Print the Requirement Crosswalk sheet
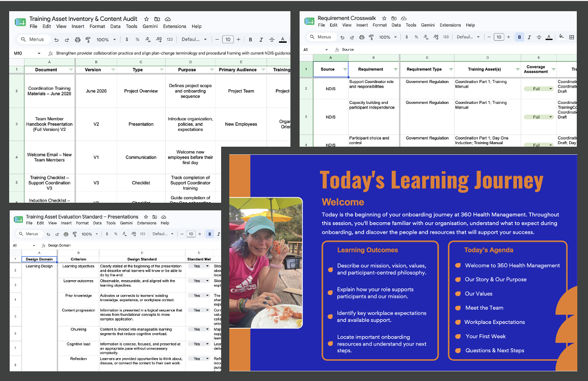Viewport: 588px width, 381px height. point(361,37)
